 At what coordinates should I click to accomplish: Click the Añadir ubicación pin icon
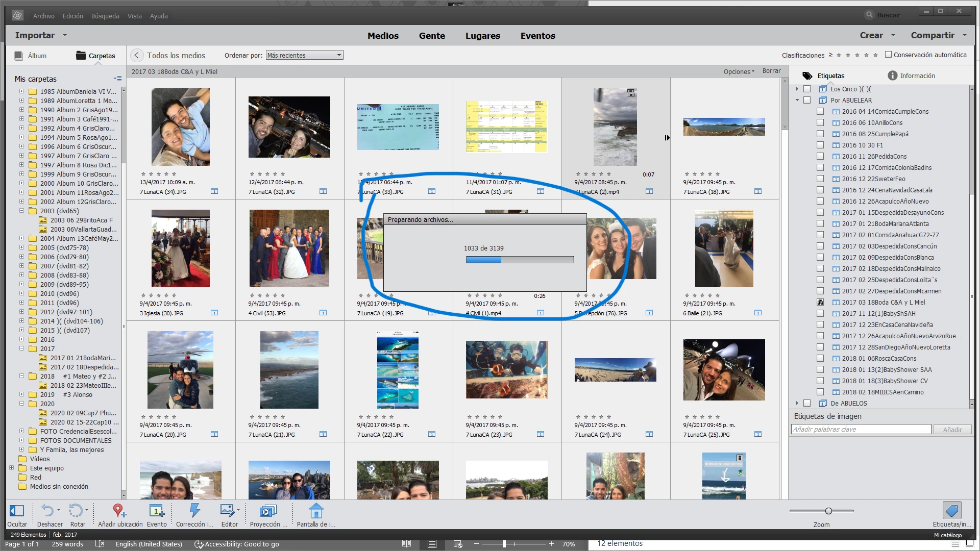click(119, 511)
